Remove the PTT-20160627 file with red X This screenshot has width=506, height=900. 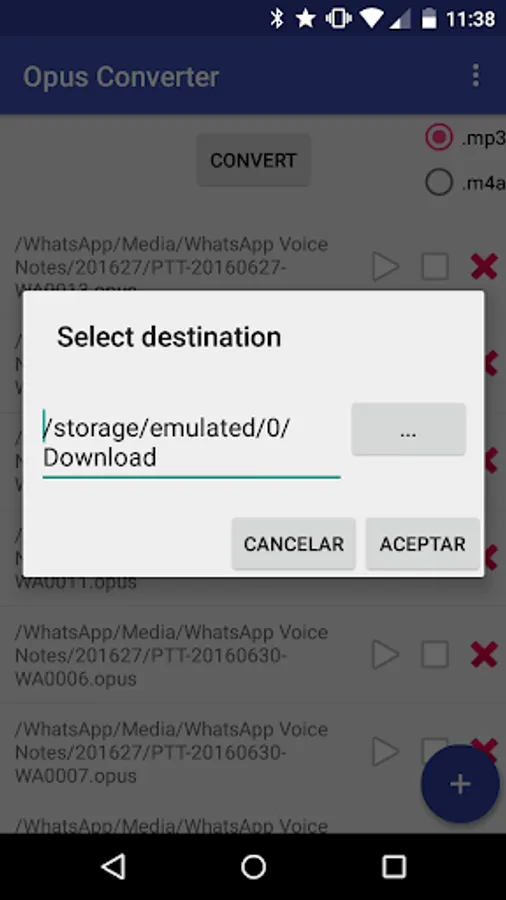484,267
